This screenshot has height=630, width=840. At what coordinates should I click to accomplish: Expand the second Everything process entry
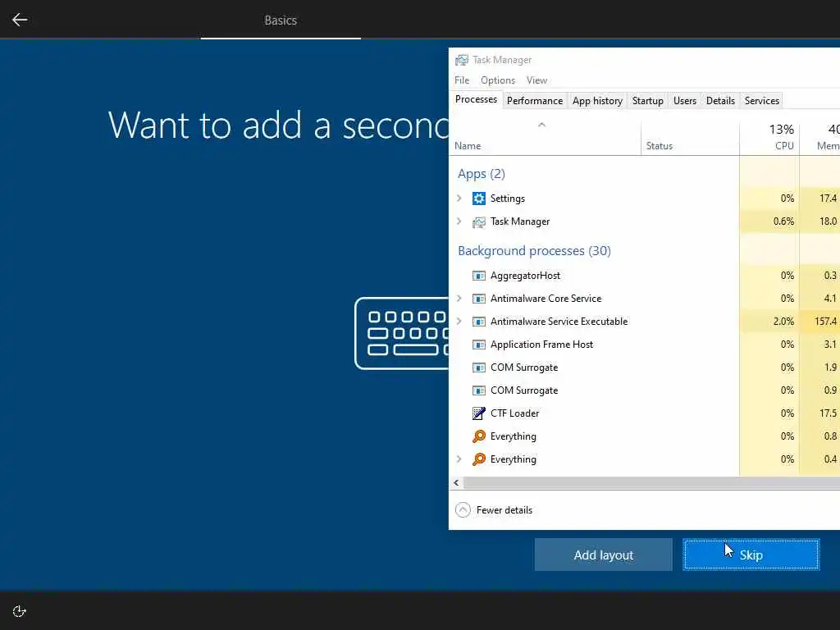[459, 459]
